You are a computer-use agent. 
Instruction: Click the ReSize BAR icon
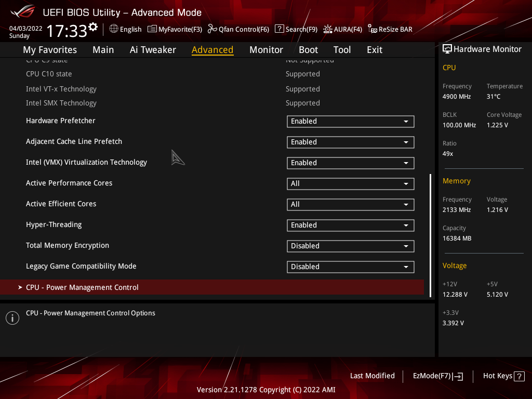(372, 29)
